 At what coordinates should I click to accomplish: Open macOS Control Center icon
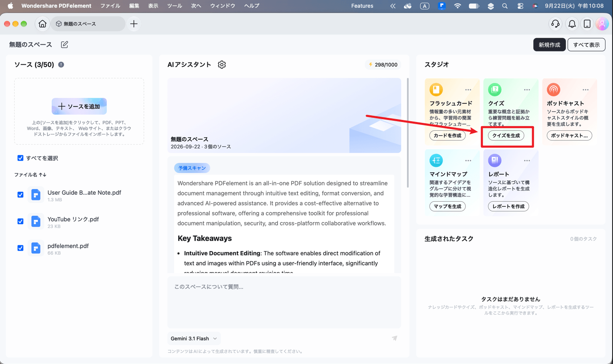coord(520,6)
